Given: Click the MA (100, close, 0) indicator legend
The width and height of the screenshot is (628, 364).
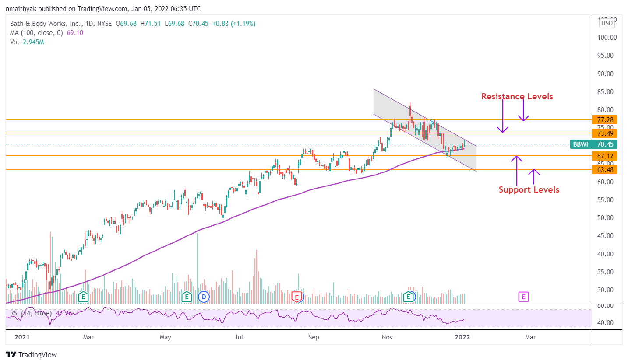Looking at the screenshot, I should pos(36,33).
